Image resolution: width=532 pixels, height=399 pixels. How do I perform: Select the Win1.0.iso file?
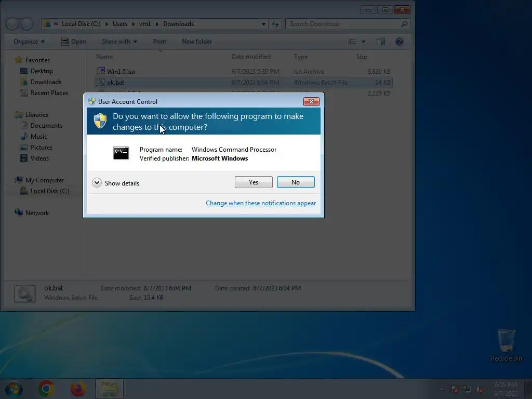[244, 71]
